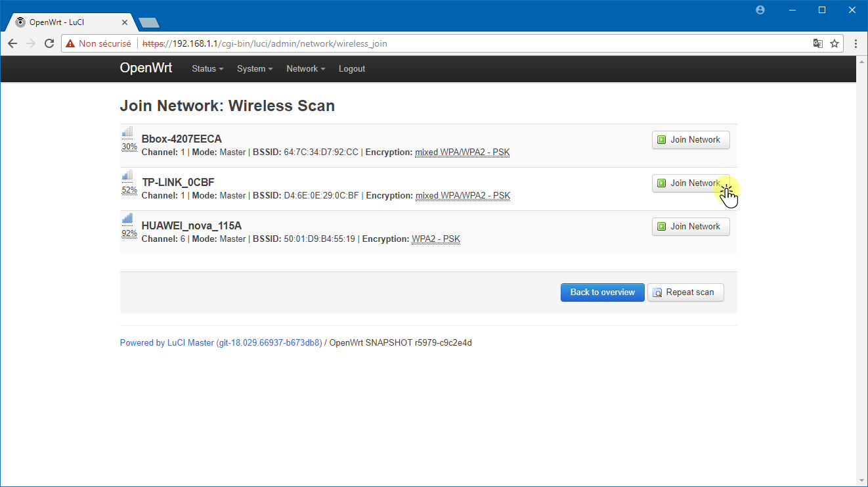Viewport: 868px width, 487px height.
Task: Click the 52% signal quality label
Action: (x=129, y=190)
